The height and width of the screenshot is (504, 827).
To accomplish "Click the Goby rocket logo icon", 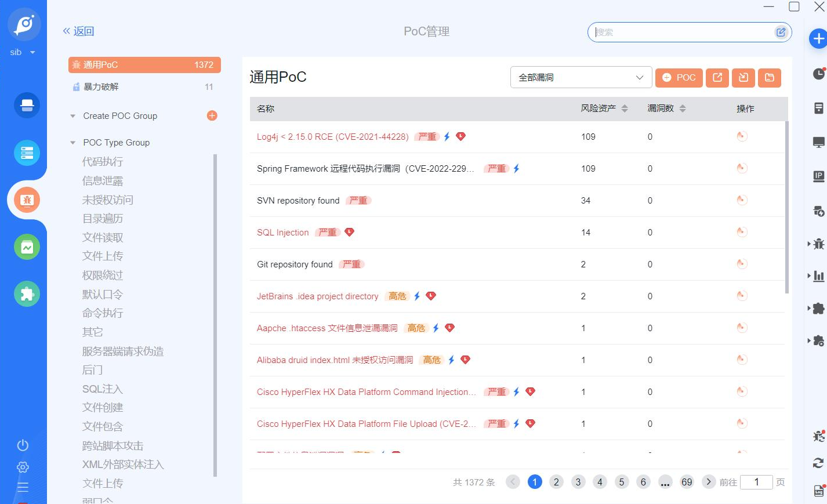I will coord(24,24).
